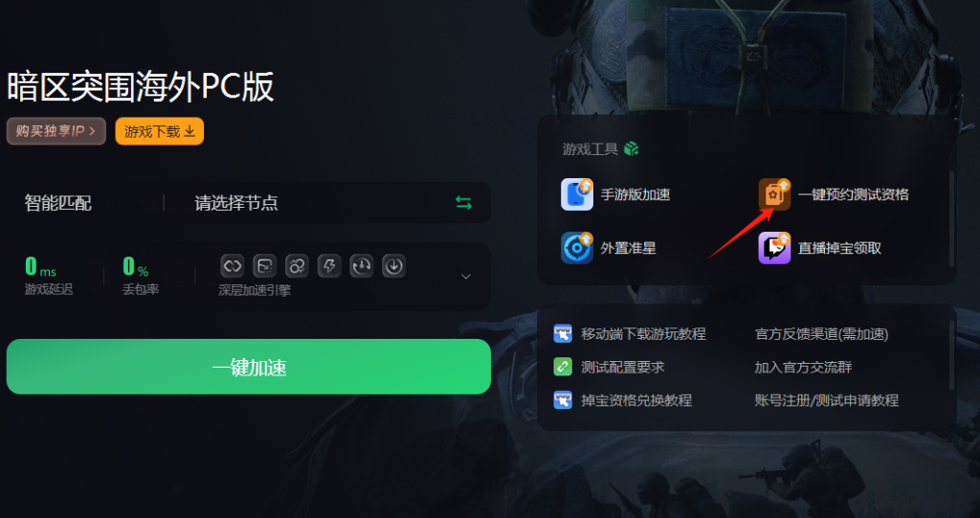The image size is (980, 518).
Task: Open the 请选择节点 node dropdown
Action: [327, 203]
